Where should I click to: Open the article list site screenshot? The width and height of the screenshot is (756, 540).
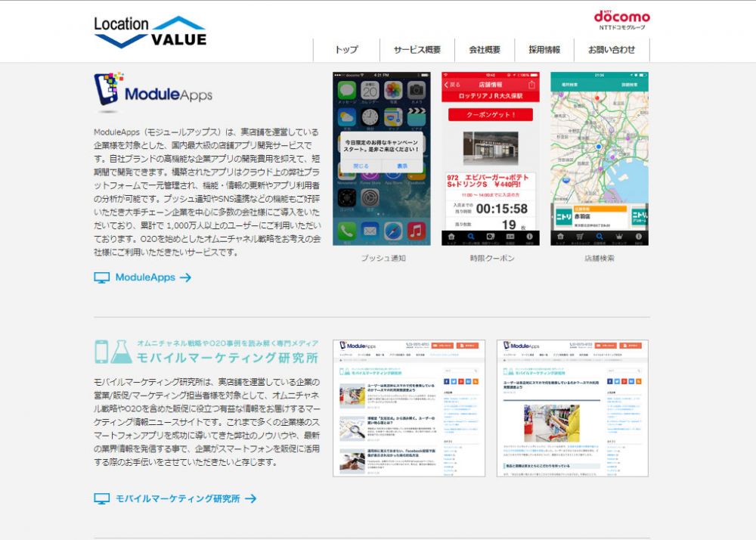(409, 408)
